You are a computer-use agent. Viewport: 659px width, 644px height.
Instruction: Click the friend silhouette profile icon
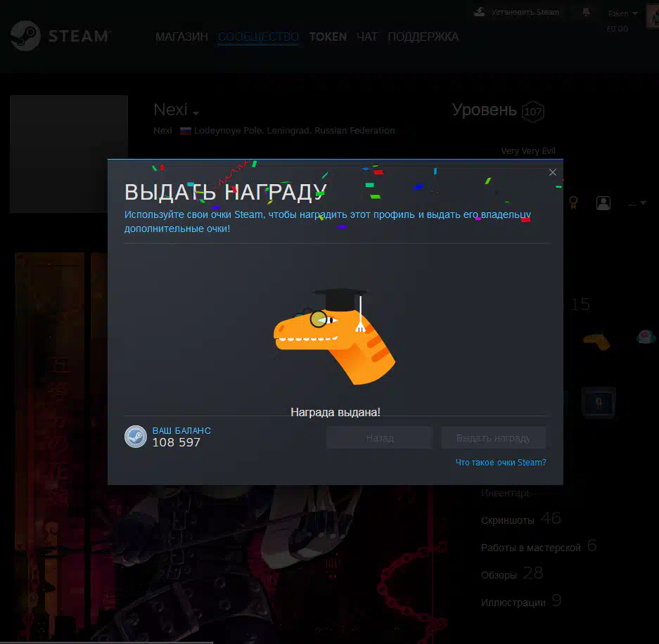(x=603, y=203)
